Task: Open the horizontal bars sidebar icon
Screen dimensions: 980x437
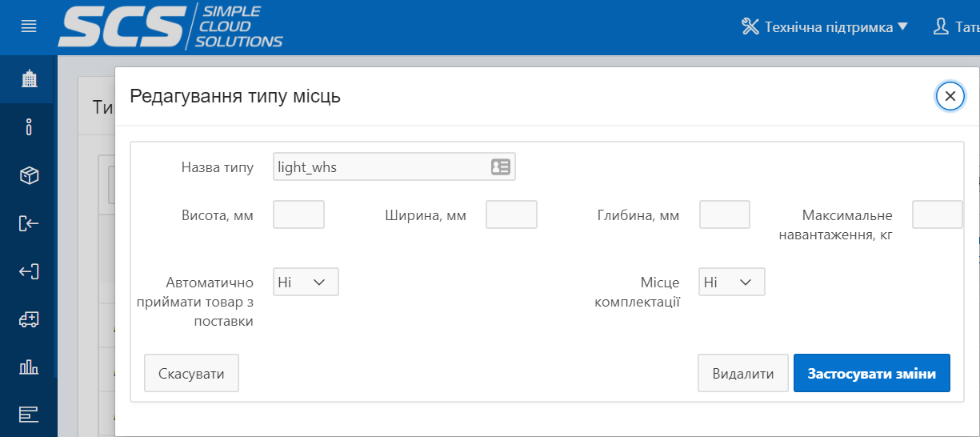Action: click(x=29, y=415)
